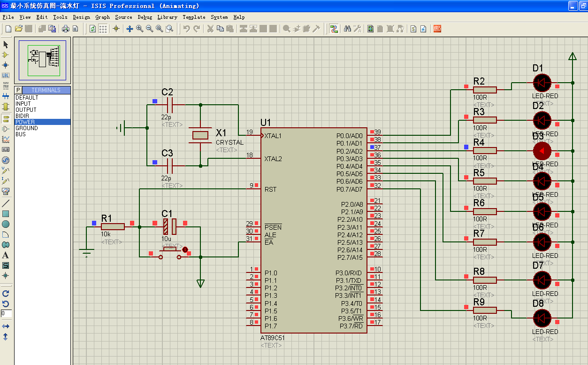
Task: Click the Zoom In magnifier icon
Action: tap(140, 29)
